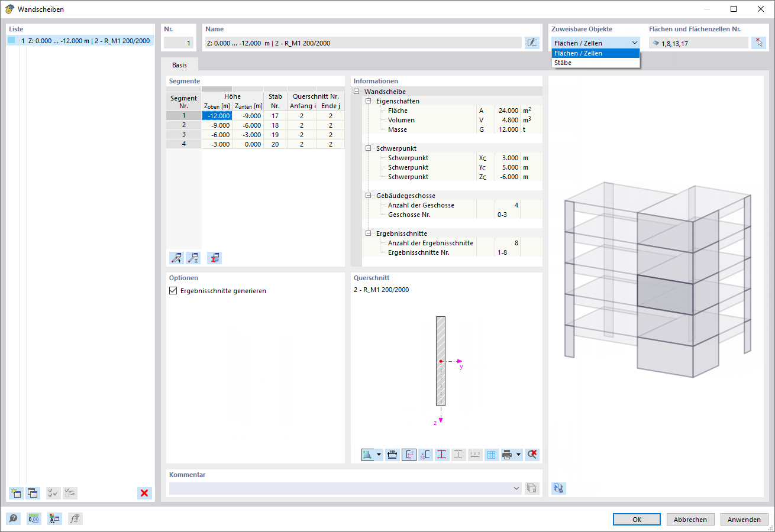Click the list entry color swatch
This screenshot has height=532, width=775.
point(12,41)
